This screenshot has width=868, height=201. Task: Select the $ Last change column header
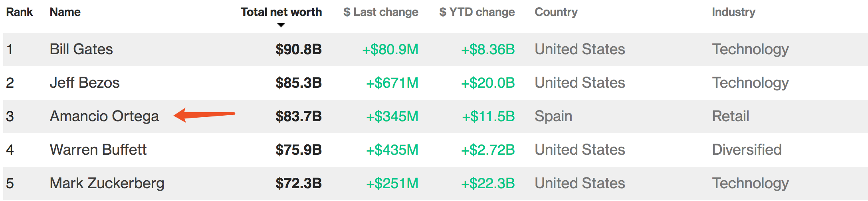(381, 12)
